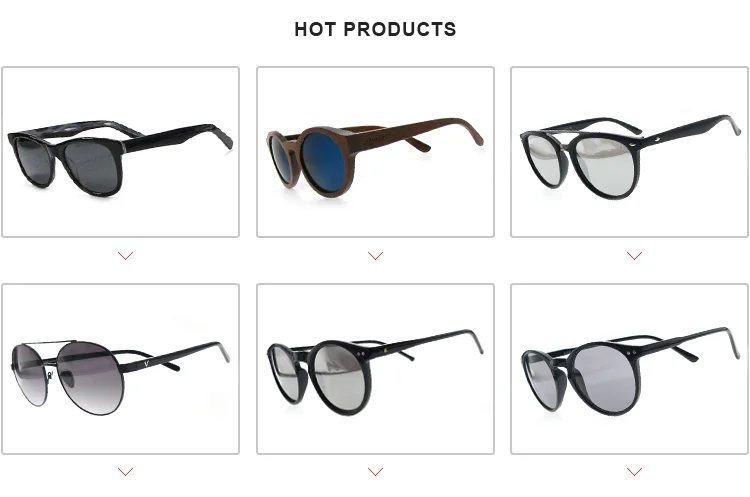Click the silver mirrored lens of the double-bridge sunglasses
This screenshot has width=750, height=497.
(607, 165)
